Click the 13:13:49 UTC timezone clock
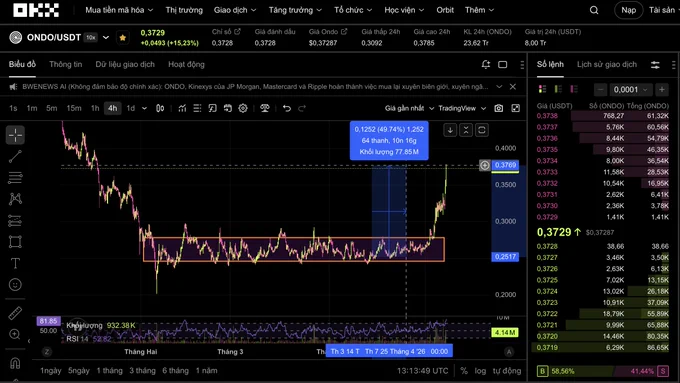Screen dimensions: 680x383 pos(422,371)
